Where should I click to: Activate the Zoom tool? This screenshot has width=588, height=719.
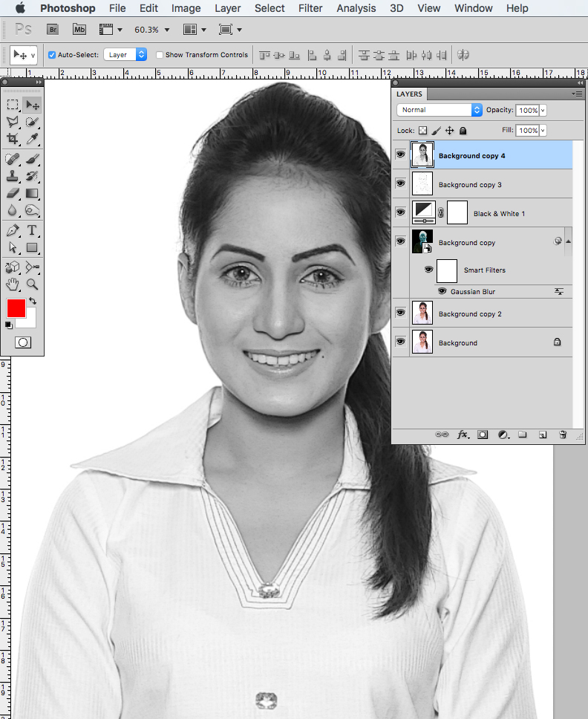click(32, 284)
